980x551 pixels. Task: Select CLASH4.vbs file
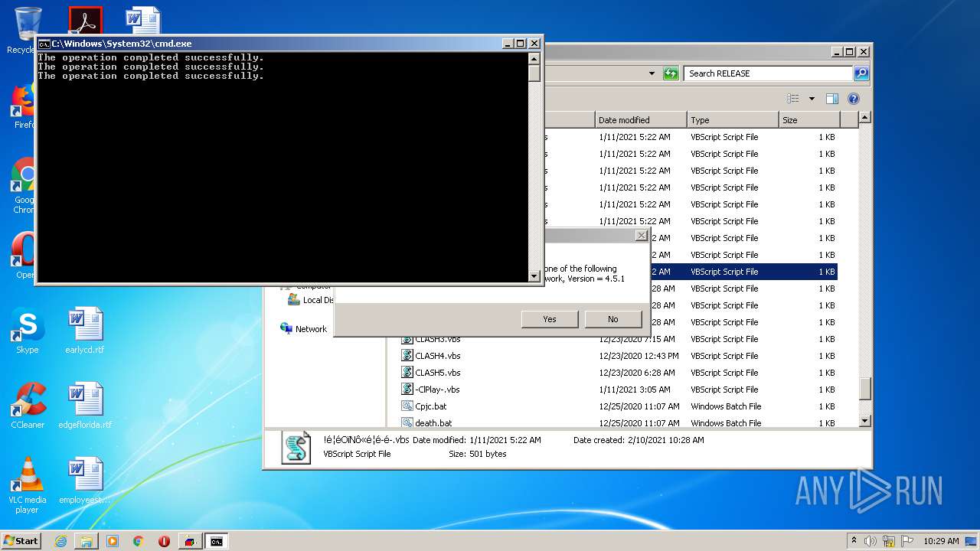(438, 356)
